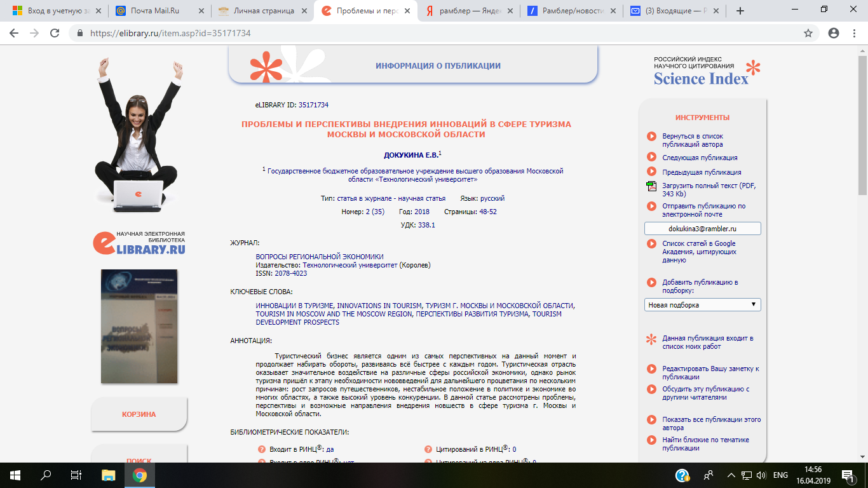This screenshot has width=868, height=488.
Task: Click the 'КОРЗИНА' sidebar button
Action: [139, 414]
